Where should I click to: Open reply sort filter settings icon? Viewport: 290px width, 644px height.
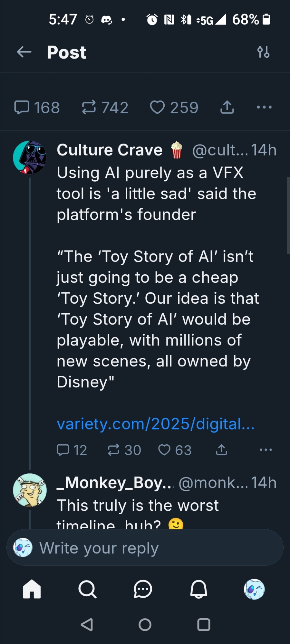[x=263, y=52]
